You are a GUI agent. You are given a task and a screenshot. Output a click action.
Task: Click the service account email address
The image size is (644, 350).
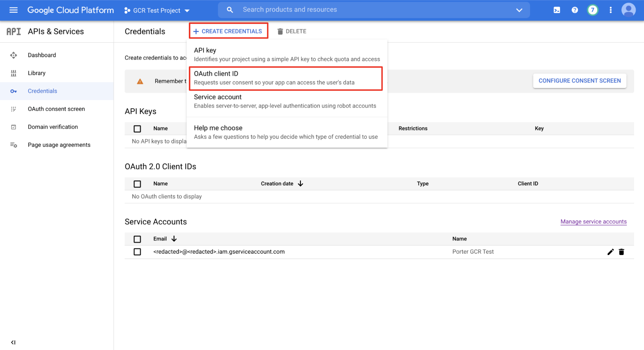click(x=219, y=252)
